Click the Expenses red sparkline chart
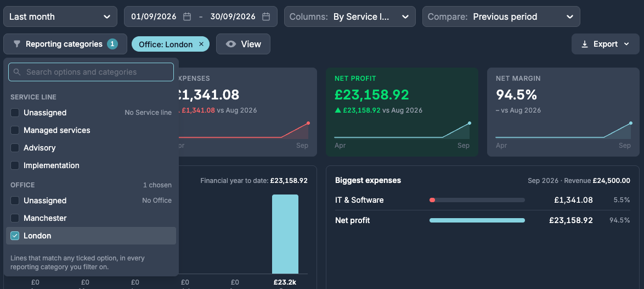 [244, 130]
